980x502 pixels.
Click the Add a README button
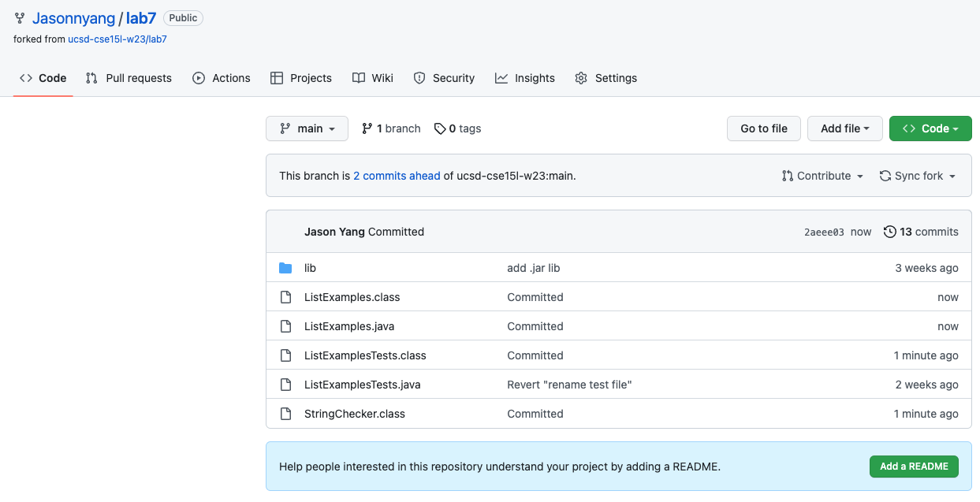click(914, 467)
